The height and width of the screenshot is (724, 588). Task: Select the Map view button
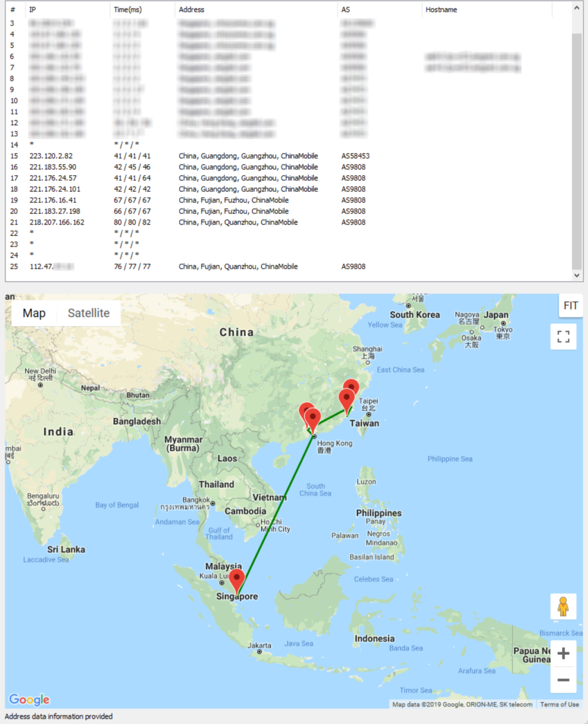34,313
